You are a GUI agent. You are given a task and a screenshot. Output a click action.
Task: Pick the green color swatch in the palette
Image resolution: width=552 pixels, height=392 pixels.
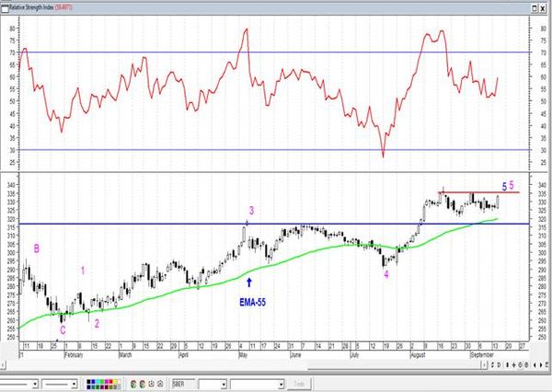102,382
